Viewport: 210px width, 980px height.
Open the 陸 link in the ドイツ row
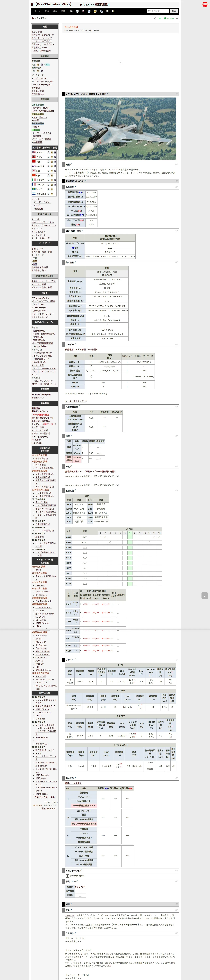pos(52,157)
